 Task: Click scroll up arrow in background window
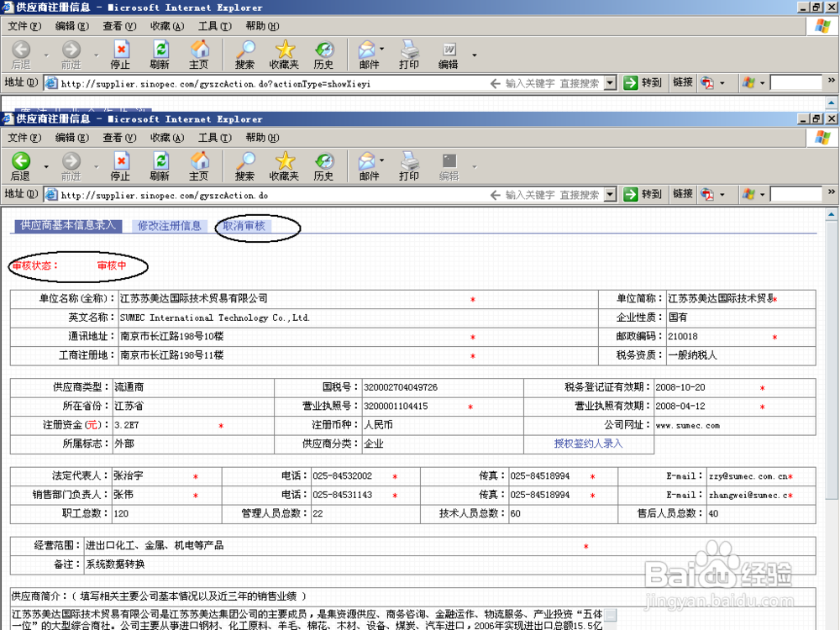click(832, 102)
